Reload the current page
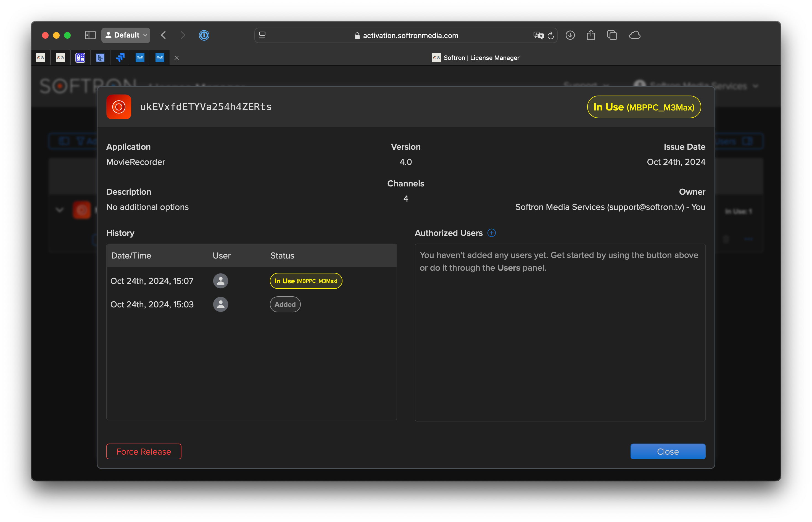The width and height of the screenshot is (812, 522). 551,35
